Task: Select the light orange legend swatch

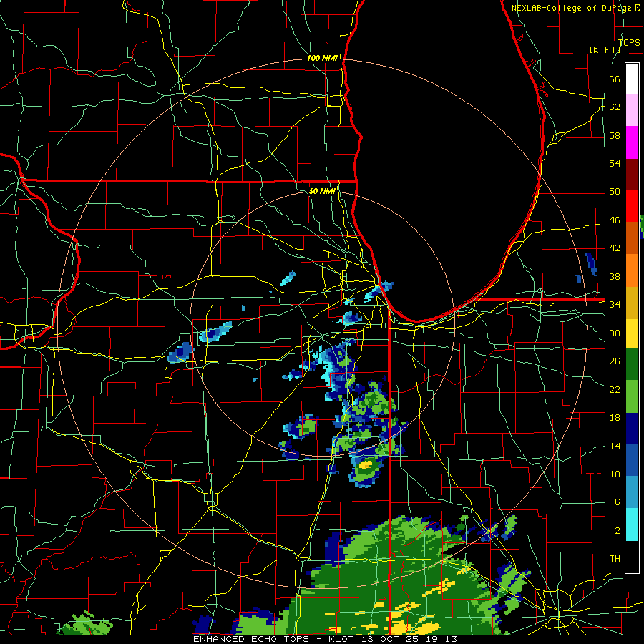Action: 632,270
